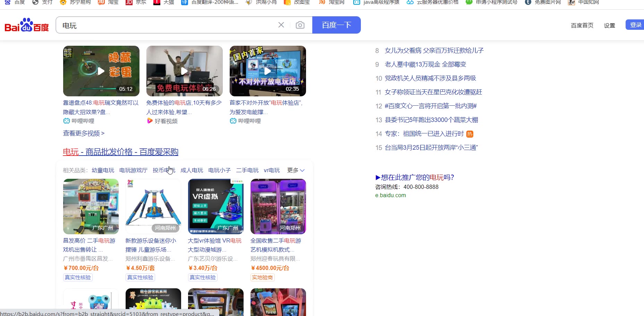644x316 pixels.
Task: Open the 免费图片网 bookmark
Action: 543,2
